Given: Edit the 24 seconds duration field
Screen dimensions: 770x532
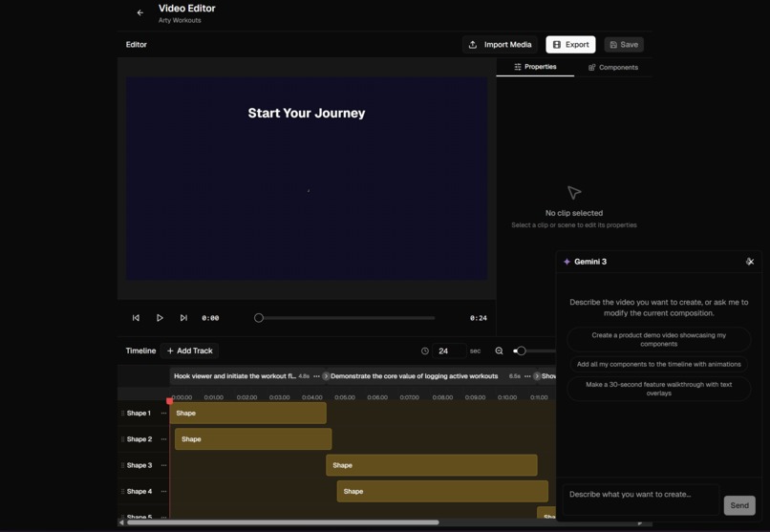Looking at the screenshot, I should 449,351.
